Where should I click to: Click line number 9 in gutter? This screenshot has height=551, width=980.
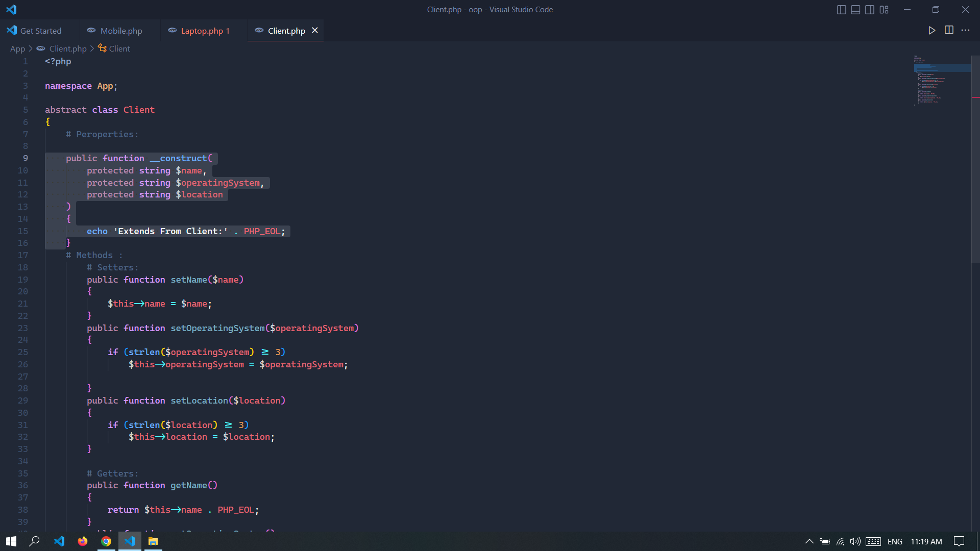coord(25,158)
